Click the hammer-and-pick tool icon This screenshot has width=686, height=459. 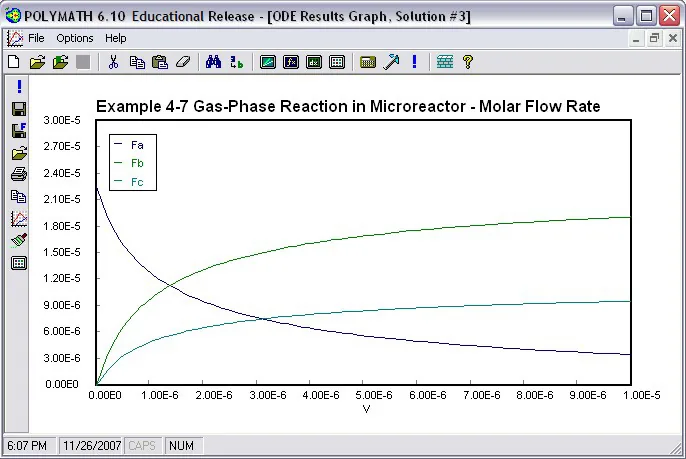point(391,62)
